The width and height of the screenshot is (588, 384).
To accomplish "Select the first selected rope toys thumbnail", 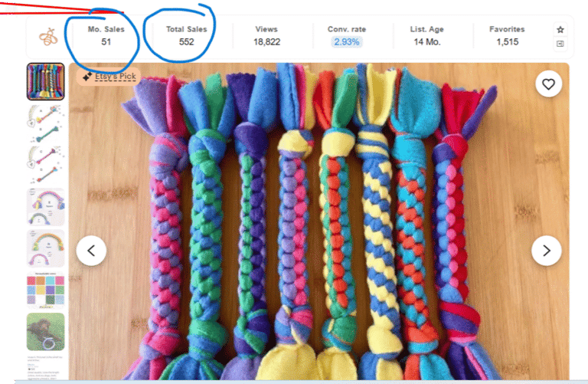I will click(x=45, y=81).
